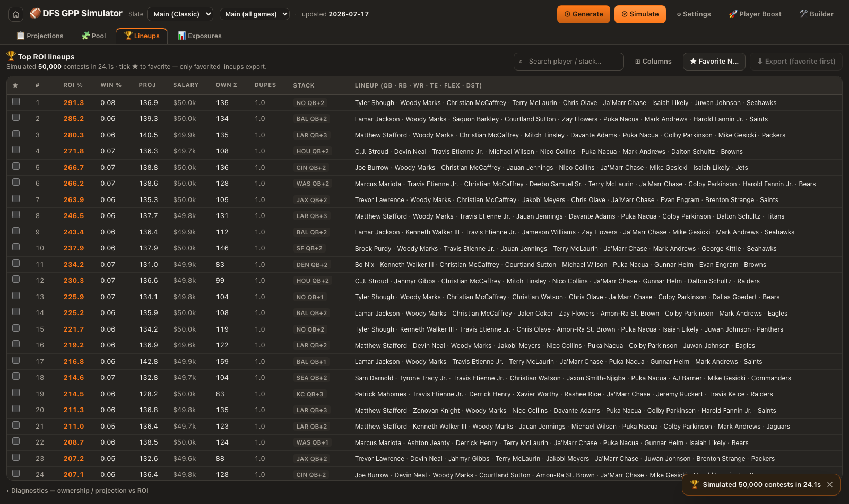Tick favorite checkbox for lineup 7
The height and width of the screenshot is (504, 849).
pos(16,198)
